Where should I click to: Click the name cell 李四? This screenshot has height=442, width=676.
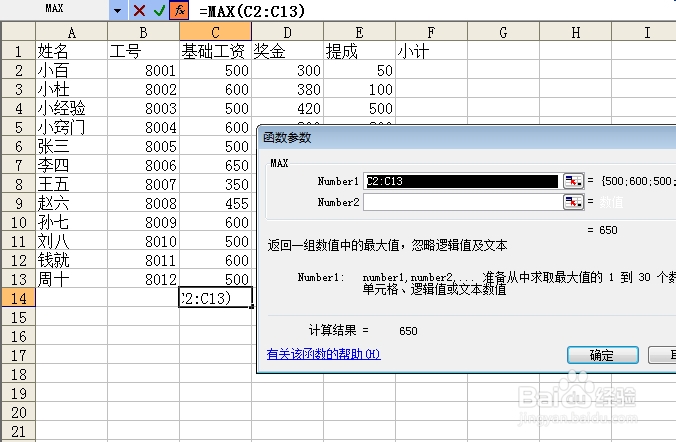[x=72, y=165]
